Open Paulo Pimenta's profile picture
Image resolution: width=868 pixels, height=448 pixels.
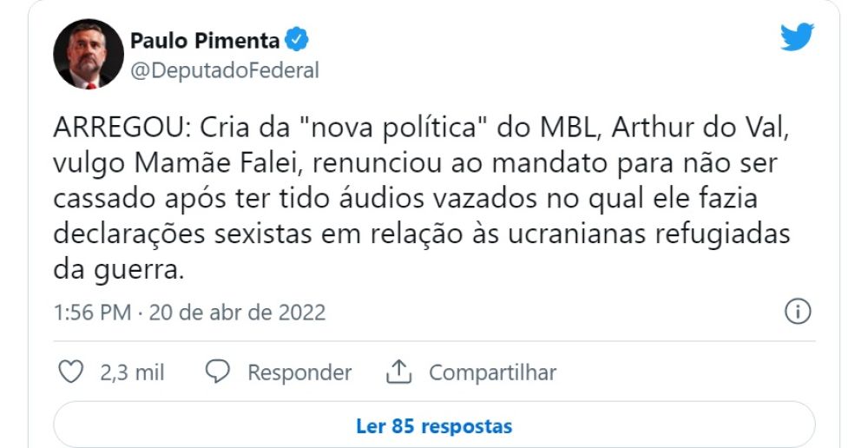(88, 55)
